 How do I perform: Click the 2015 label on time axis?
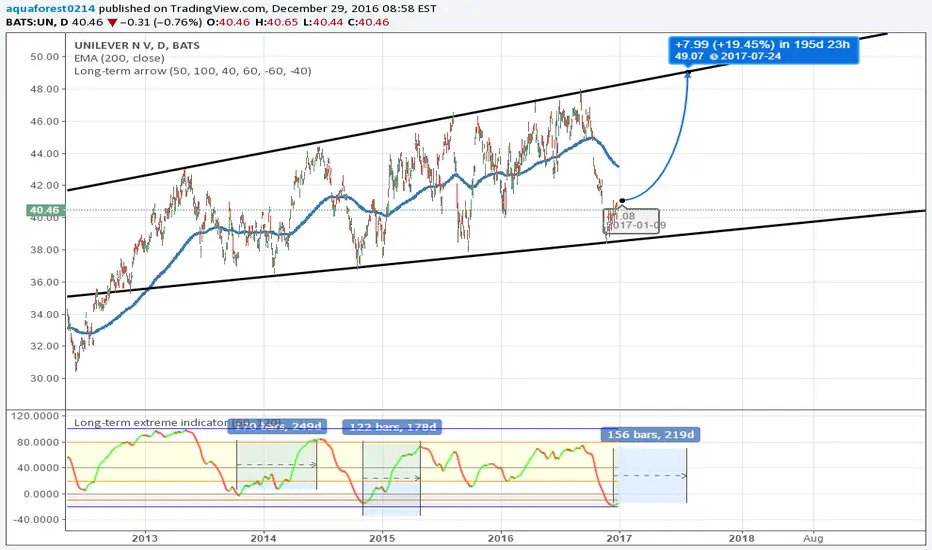pyautogui.click(x=382, y=539)
